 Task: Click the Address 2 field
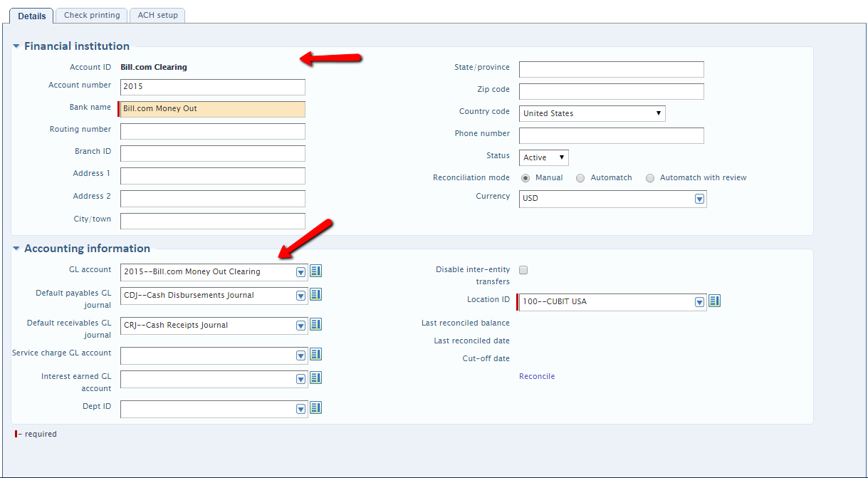[x=213, y=199]
